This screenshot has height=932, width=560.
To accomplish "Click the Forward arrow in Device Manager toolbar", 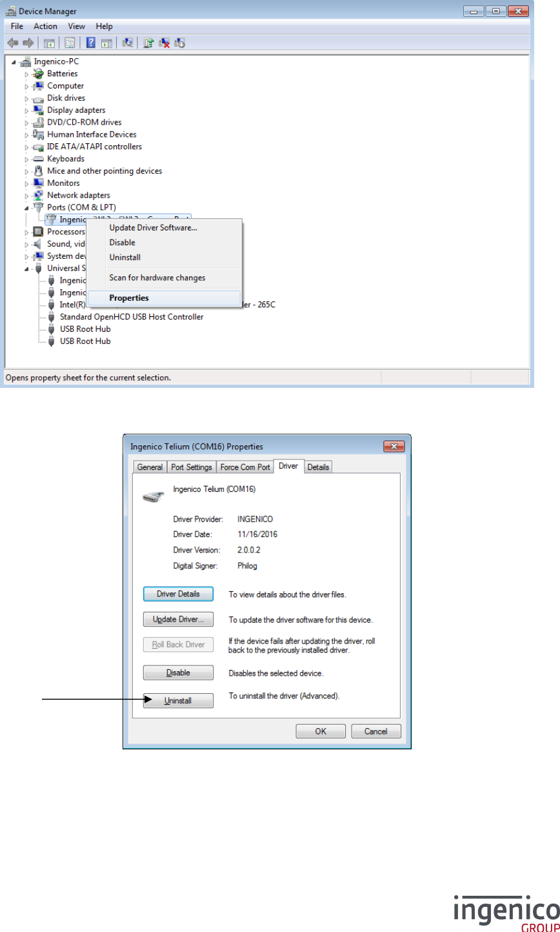I will [x=28, y=43].
